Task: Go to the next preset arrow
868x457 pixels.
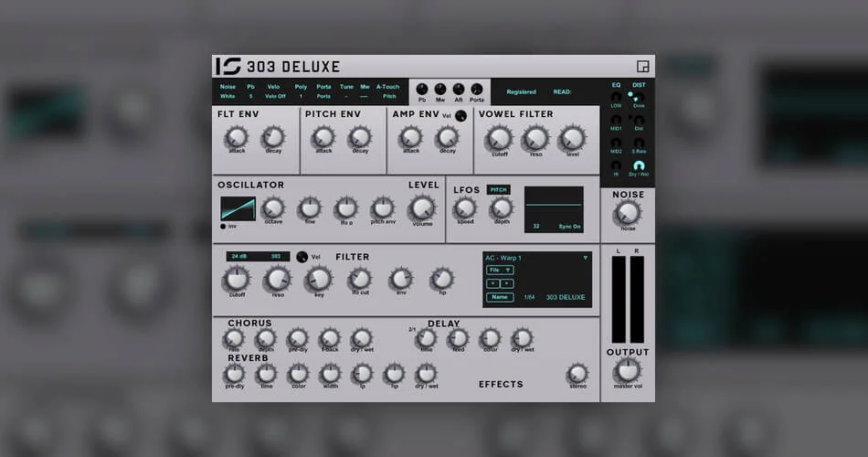Action: [x=507, y=283]
